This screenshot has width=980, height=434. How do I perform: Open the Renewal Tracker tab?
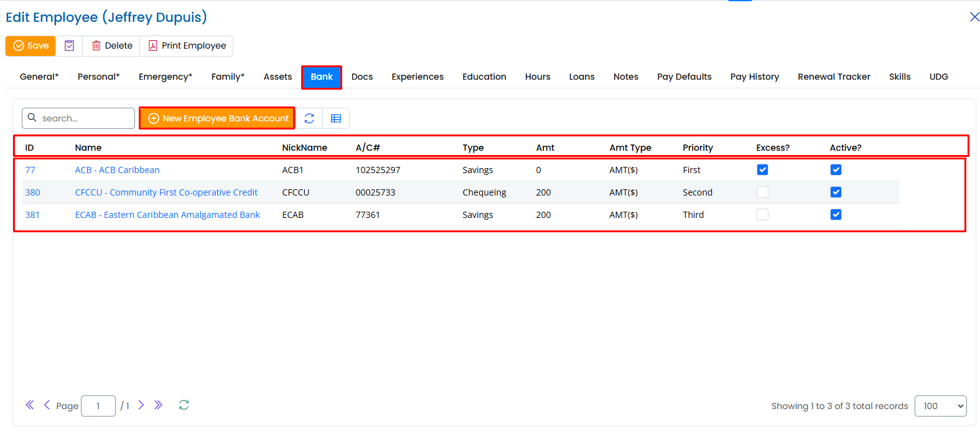click(x=834, y=77)
